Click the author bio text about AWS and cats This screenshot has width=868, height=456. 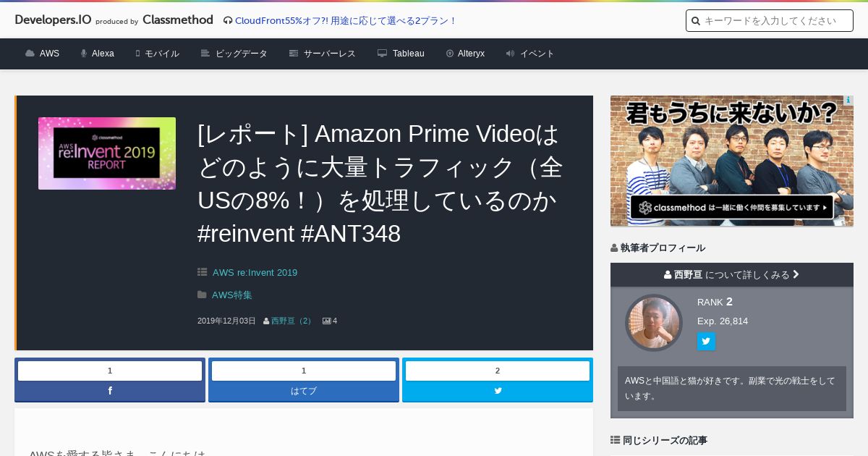pos(730,388)
